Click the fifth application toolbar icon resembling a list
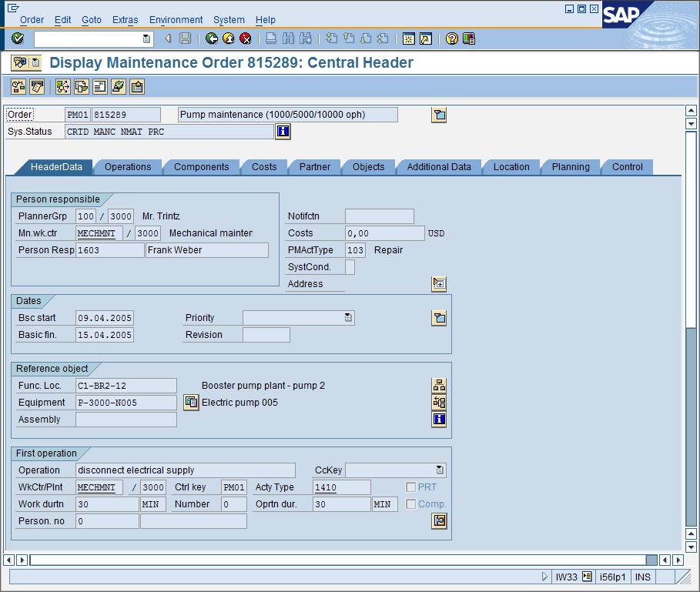The width and height of the screenshot is (700, 592). pyautogui.click(x=99, y=86)
